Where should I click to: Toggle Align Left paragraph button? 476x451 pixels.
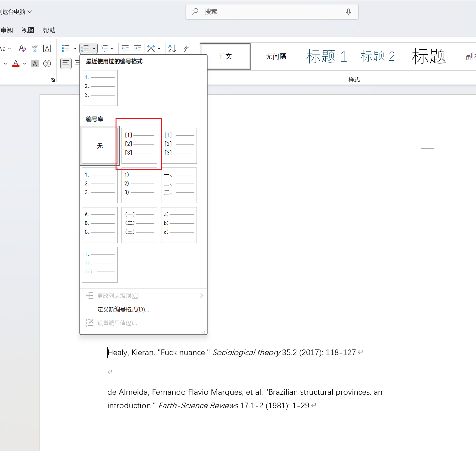tap(66, 63)
